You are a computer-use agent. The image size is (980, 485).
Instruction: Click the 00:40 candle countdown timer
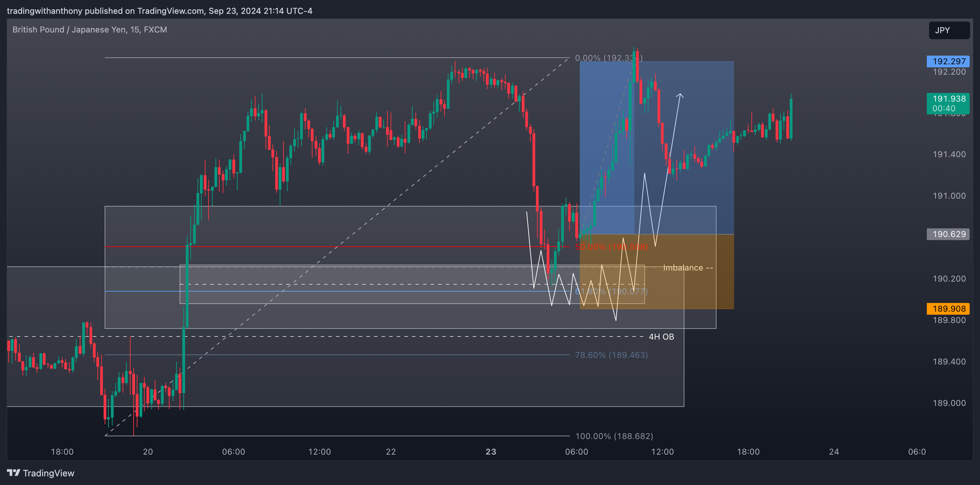tap(944, 108)
